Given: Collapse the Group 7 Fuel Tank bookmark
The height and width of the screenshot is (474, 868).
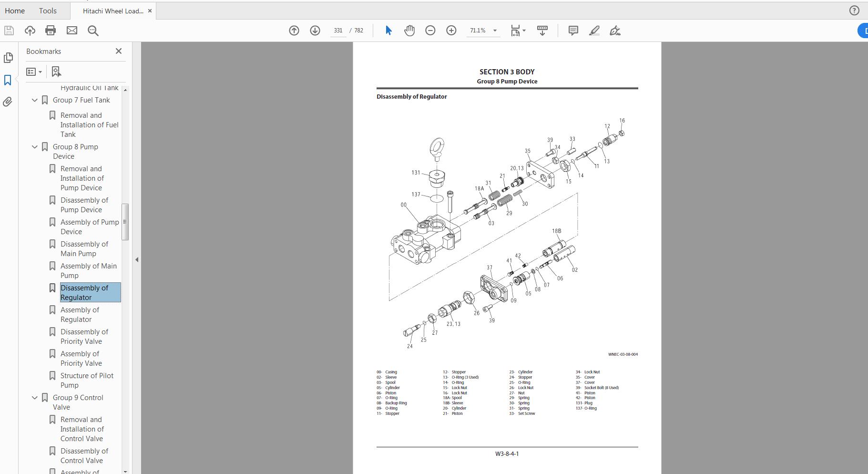Looking at the screenshot, I should coord(34,100).
